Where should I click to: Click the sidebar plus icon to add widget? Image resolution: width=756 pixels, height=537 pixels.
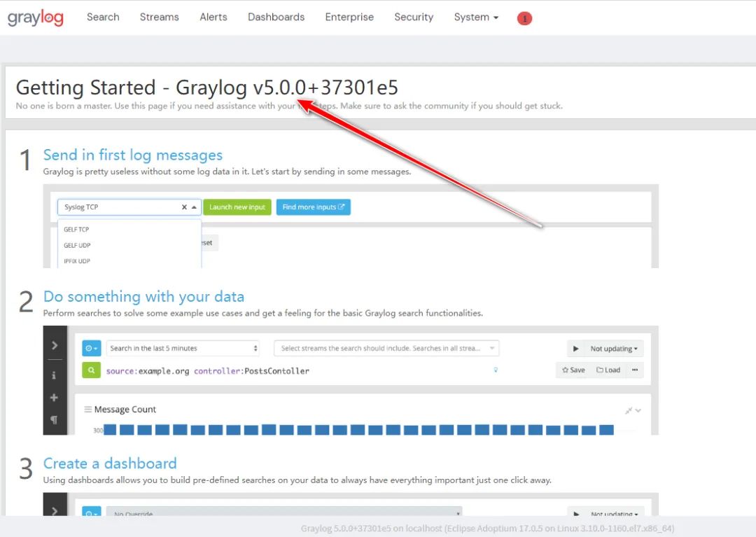coord(55,398)
